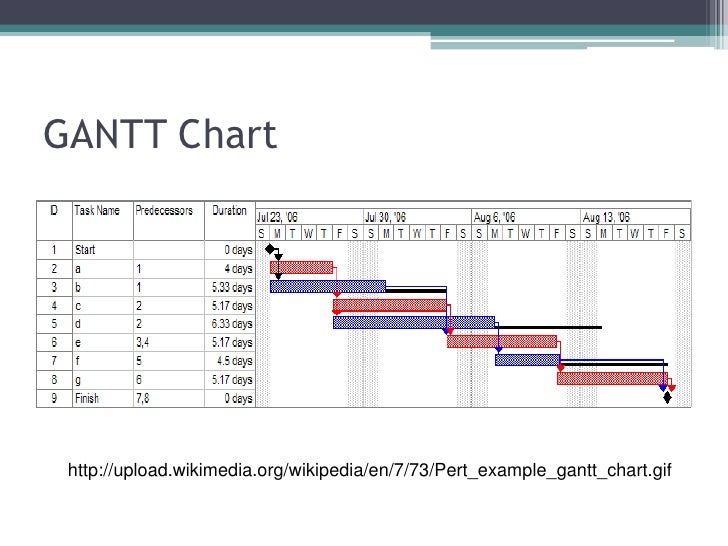Click the '5.33 days' duration cell

pos(229,287)
